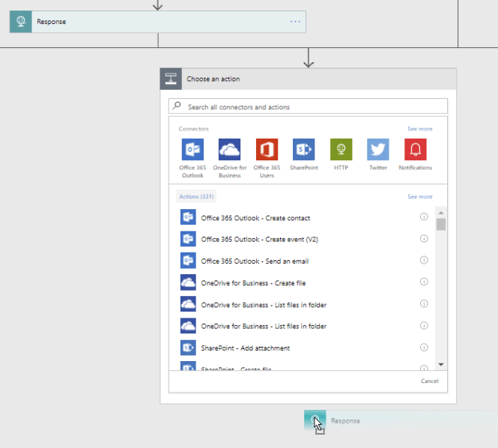498x448 pixels.
Task: Click the actions list scrollbar thumb
Action: (441, 224)
